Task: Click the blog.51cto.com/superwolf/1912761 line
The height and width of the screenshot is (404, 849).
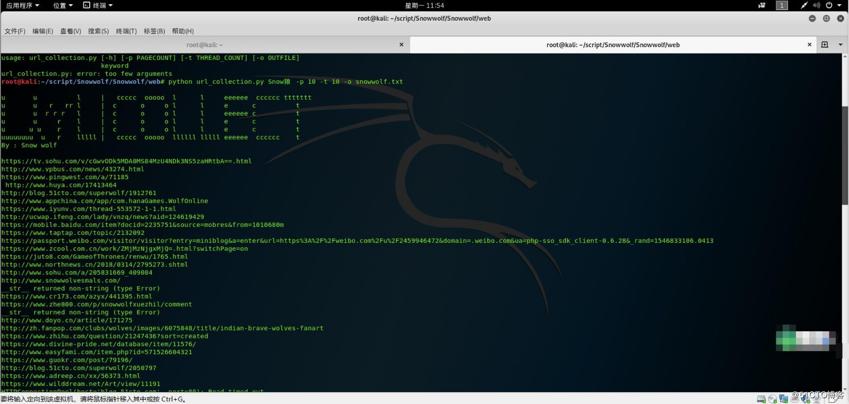Action: pos(79,193)
